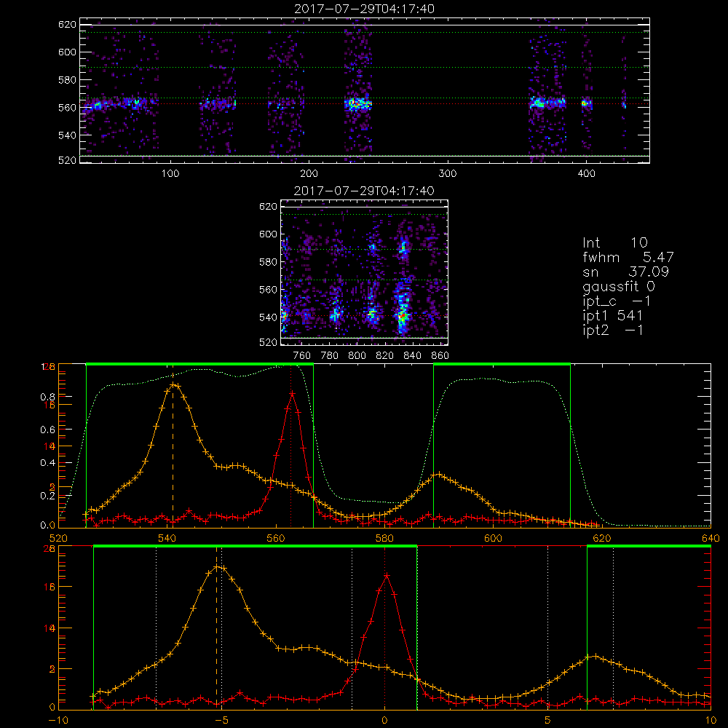Select the 'ipt2 -1' readout line
Image resolution: width=728 pixels, height=728 pixels.
[612, 330]
